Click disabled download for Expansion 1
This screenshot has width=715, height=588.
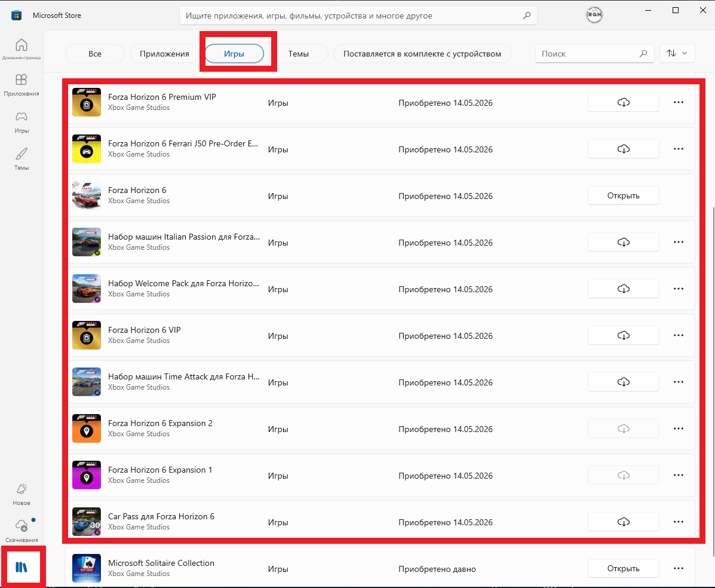[x=624, y=475]
